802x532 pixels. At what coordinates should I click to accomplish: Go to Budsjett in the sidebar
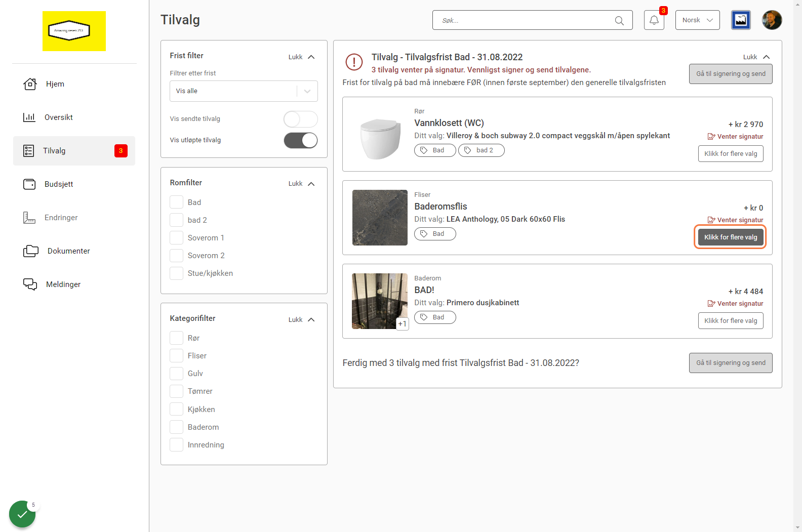pos(74,184)
